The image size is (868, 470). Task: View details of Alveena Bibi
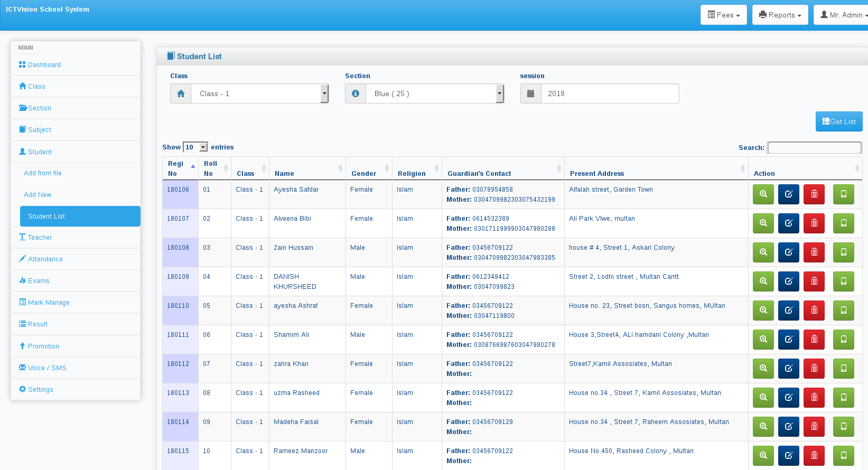[x=763, y=223]
